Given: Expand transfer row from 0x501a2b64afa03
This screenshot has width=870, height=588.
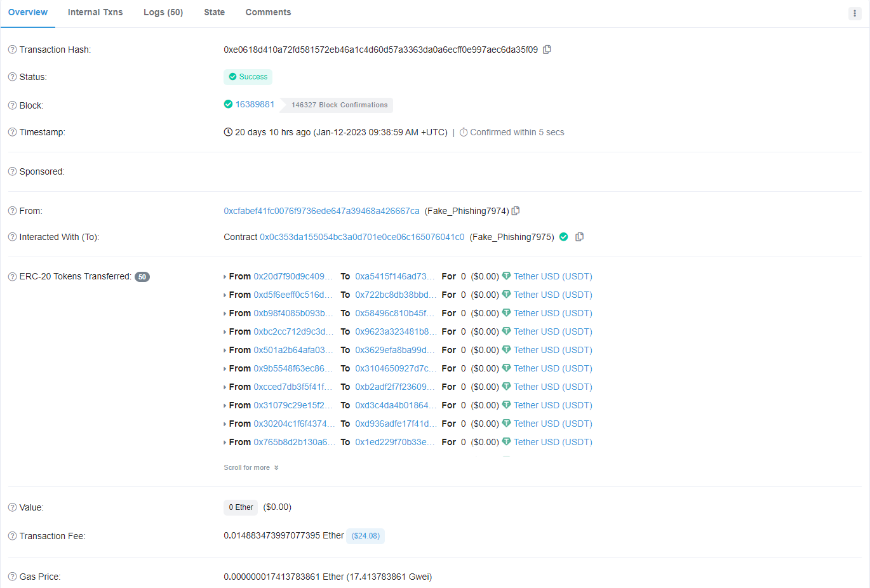Looking at the screenshot, I should pyautogui.click(x=225, y=351).
